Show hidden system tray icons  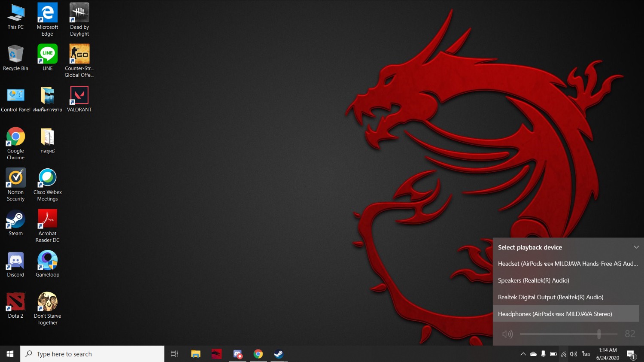click(x=523, y=354)
